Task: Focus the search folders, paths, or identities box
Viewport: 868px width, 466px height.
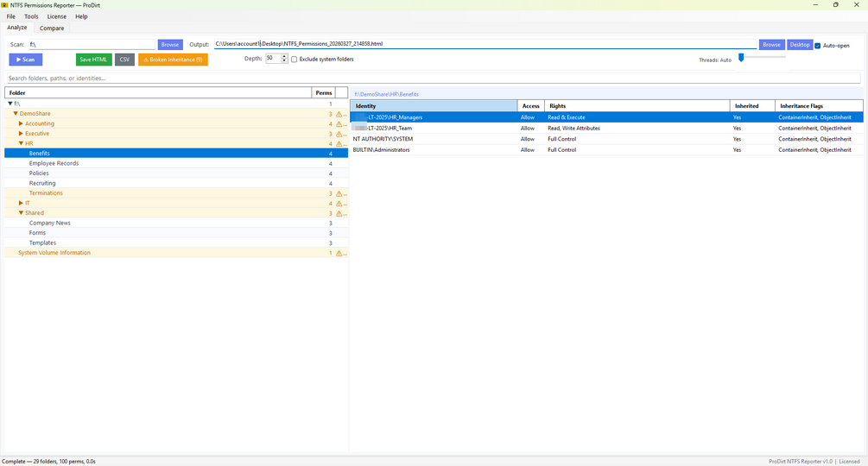Action: (x=434, y=78)
